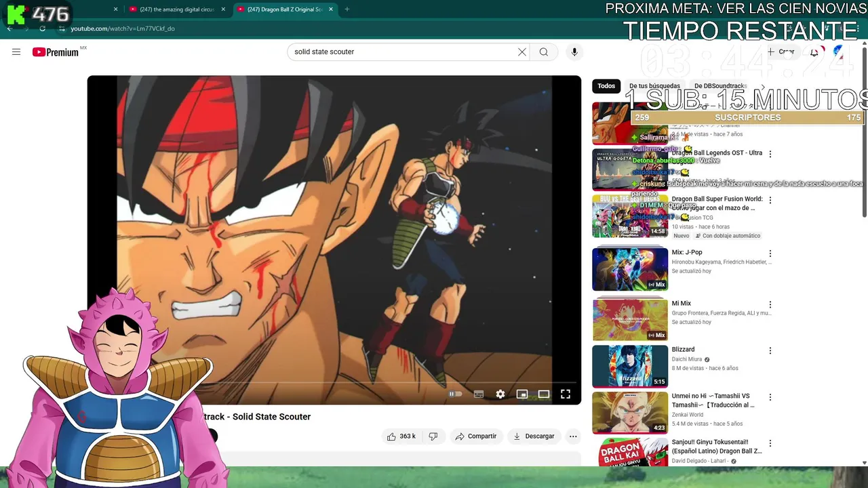Open Dragon Ball Legends OST thumbnail
Viewport: 868px width, 488px height.
[630, 169]
